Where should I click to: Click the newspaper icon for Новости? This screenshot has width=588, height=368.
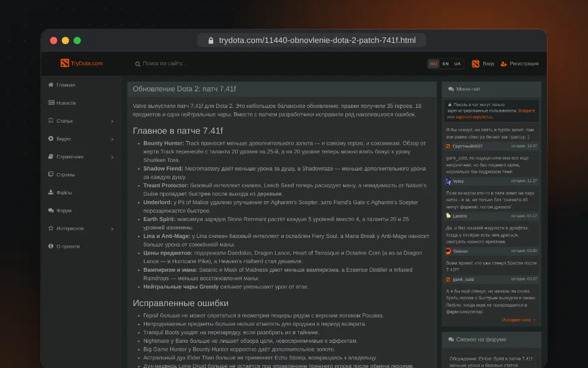[x=51, y=102]
